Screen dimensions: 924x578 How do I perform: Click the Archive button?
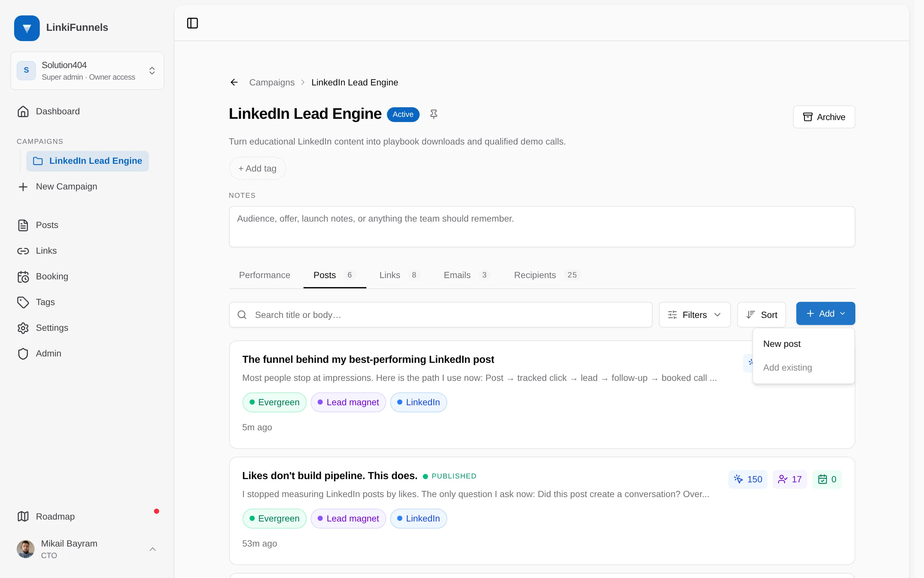[x=824, y=117]
